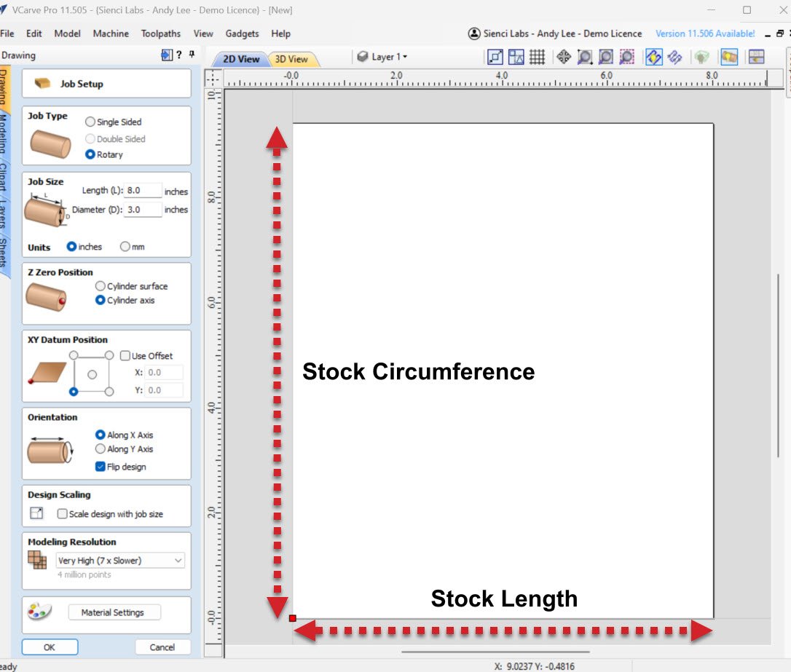791x672 pixels.
Task: Open the Toolpaths menu
Action: pos(160,33)
